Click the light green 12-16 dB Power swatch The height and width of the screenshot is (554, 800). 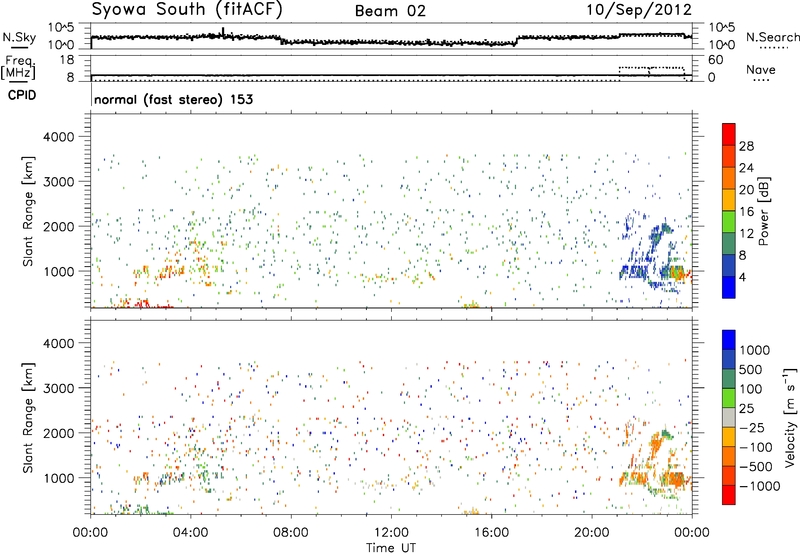click(x=729, y=222)
